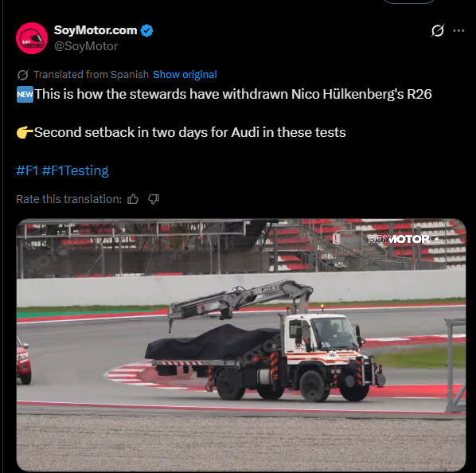Image resolution: width=476 pixels, height=473 pixels.
Task: Click the pill button cut off at the top
Action: (x=409, y=2)
